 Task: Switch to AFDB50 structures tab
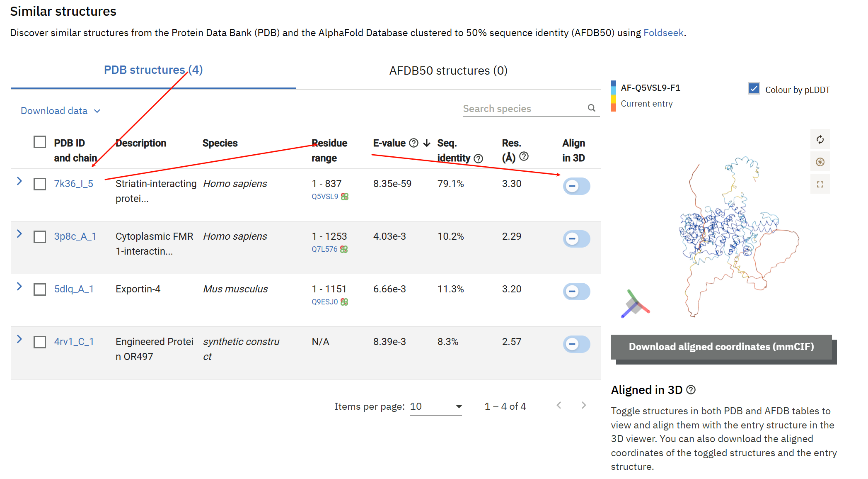[448, 71]
